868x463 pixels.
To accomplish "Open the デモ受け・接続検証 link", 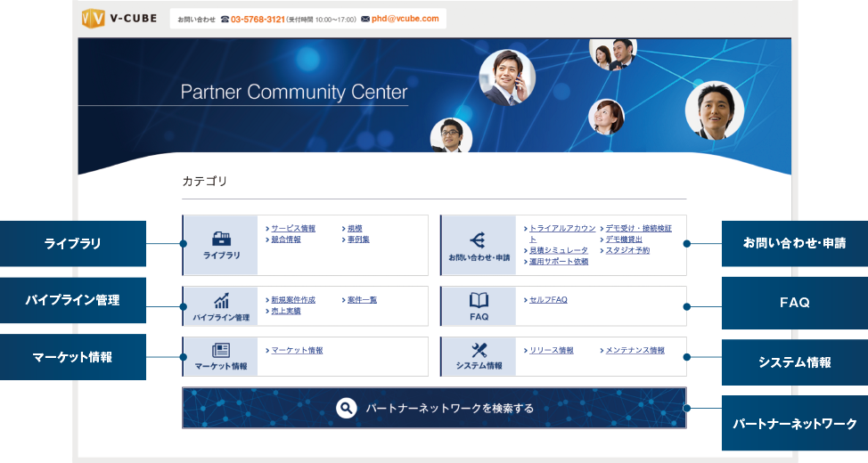I will (x=638, y=228).
